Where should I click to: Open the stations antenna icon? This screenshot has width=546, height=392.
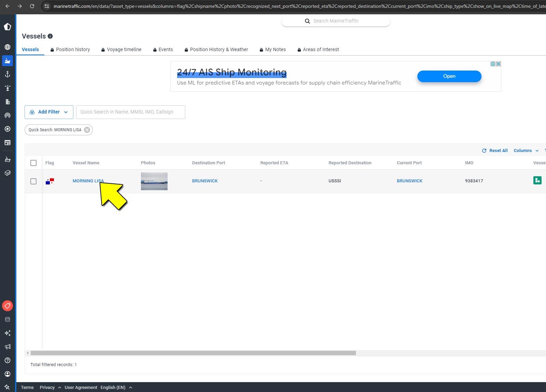pos(8,115)
